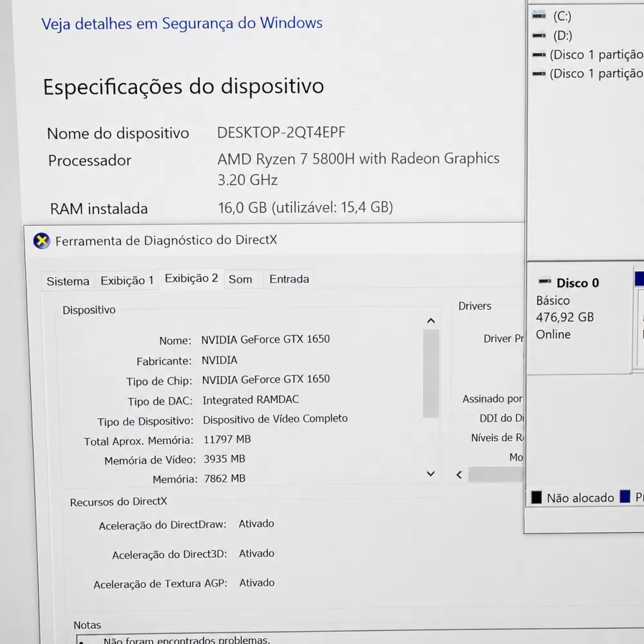Select Aceleração de Textura AGP Ativado value
This screenshot has height=644, width=644.
(x=257, y=583)
